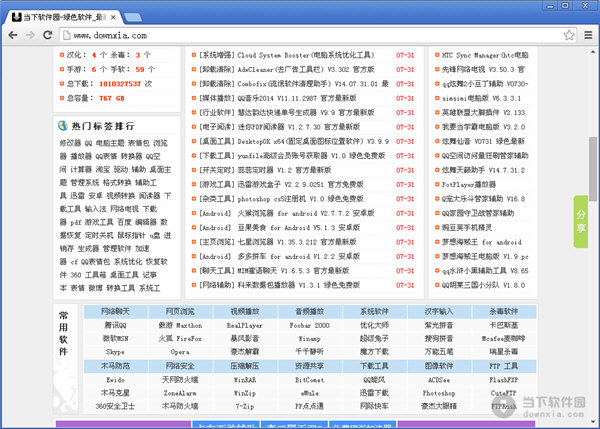Click the 总容量 value 767 GB
This screenshot has height=429, width=600.
112,98
